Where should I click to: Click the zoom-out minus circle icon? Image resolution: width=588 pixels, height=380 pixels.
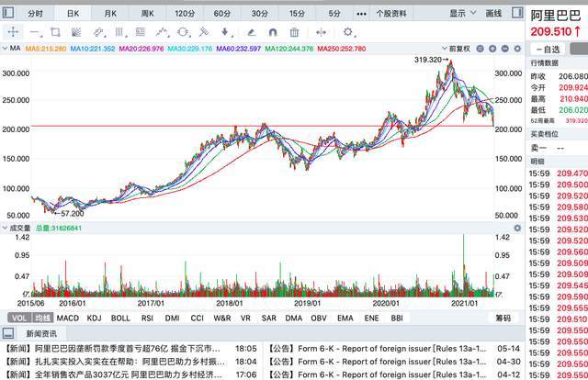[x=504, y=49]
